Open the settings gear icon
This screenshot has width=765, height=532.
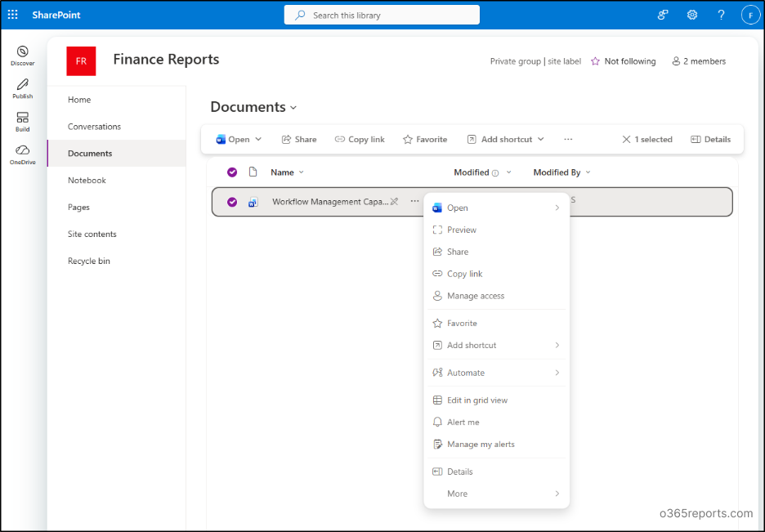[692, 15]
